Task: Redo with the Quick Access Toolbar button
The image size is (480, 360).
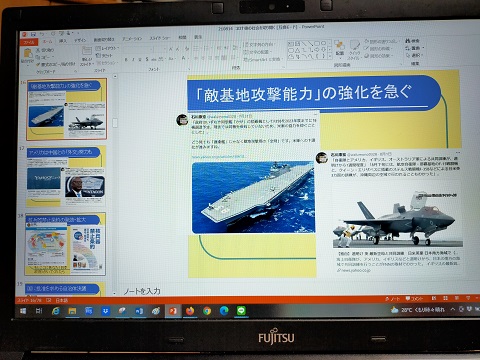Action: (53, 34)
